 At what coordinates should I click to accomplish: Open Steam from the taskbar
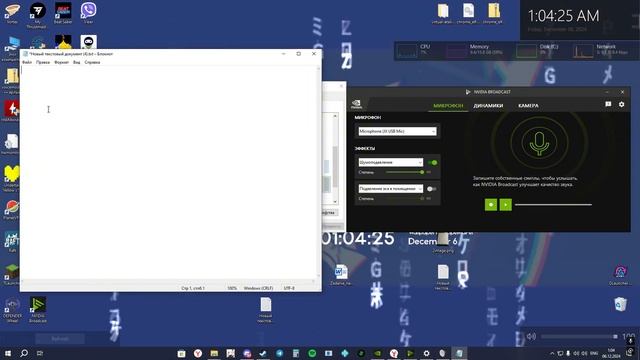pos(263,353)
